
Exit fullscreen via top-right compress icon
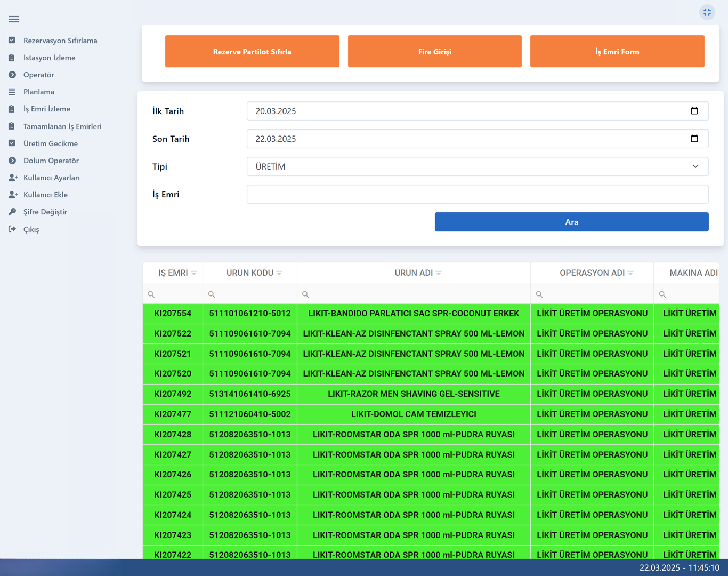[x=707, y=12]
